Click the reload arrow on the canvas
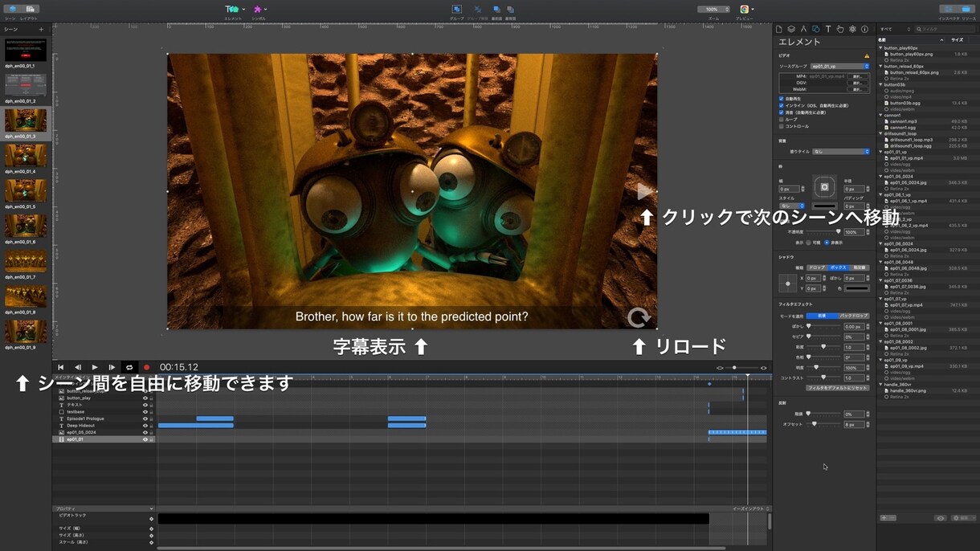The image size is (980, 551). 639,318
